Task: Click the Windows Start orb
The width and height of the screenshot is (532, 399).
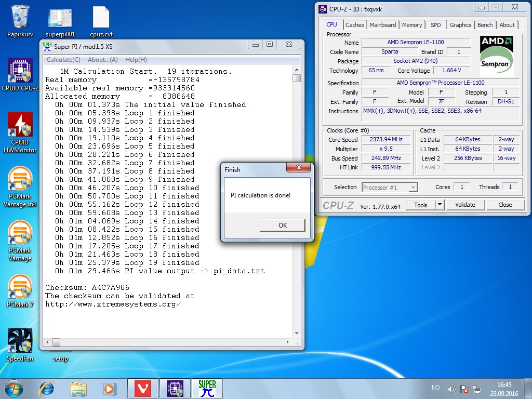Action: tap(14, 389)
